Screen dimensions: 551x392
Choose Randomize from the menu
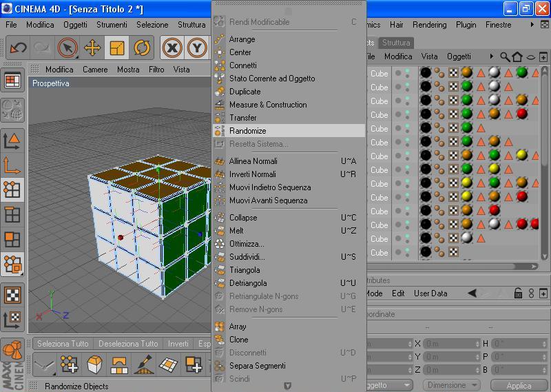(x=289, y=131)
